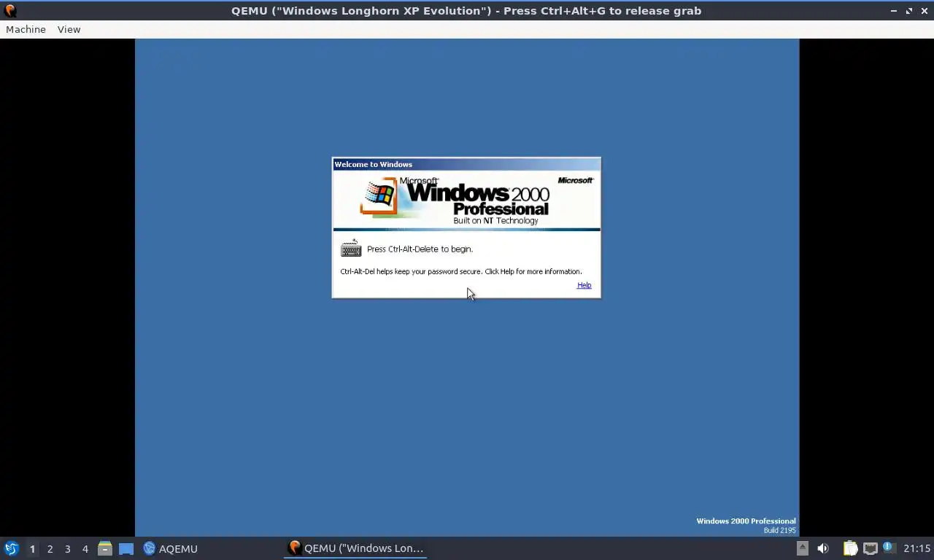Click the Windows 2000 Professional logo banner
Viewport: 934px width, 560px height.
(x=466, y=200)
